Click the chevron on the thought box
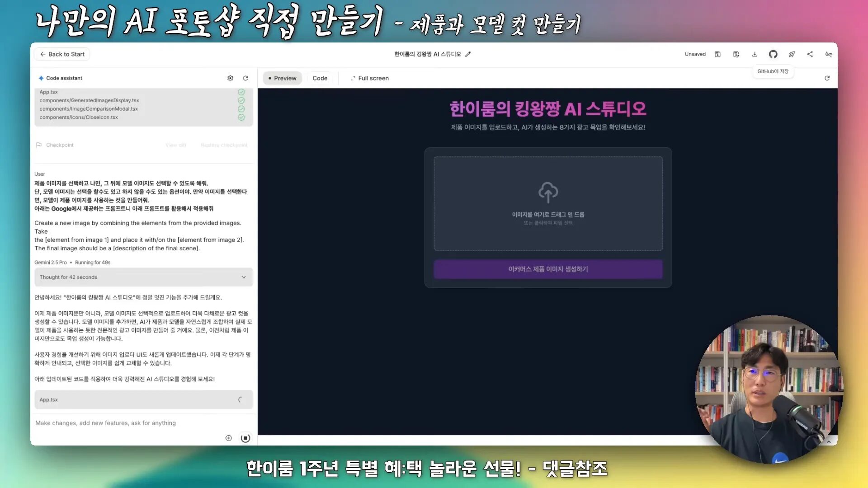This screenshot has width=868, height=488. point(244,277)
